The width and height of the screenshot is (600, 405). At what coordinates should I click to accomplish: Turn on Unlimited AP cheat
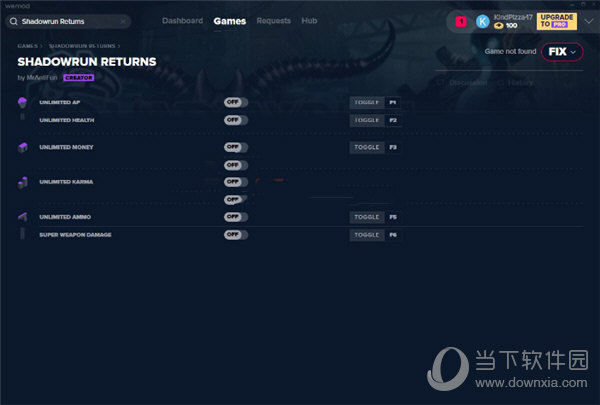click(236, 102)
